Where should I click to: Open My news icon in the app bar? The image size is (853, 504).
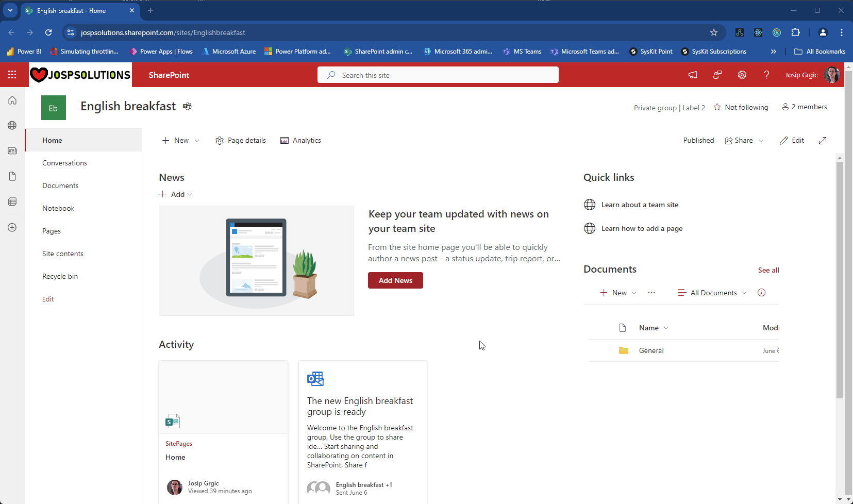(x=12, y=151)
